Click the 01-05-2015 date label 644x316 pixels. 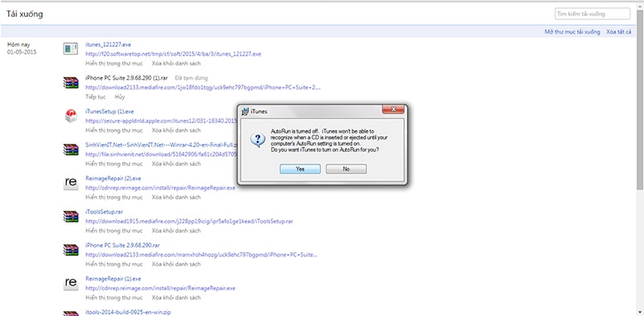tap(22, 52)
